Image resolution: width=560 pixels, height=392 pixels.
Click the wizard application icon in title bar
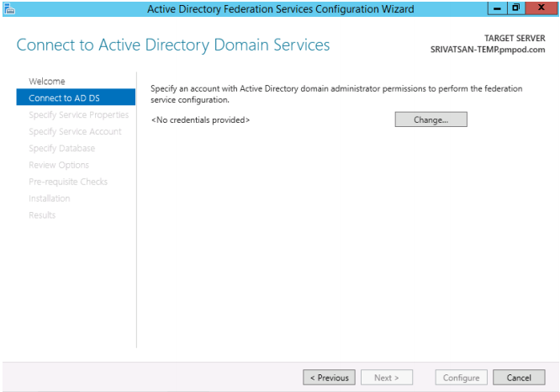click(9, 8)
